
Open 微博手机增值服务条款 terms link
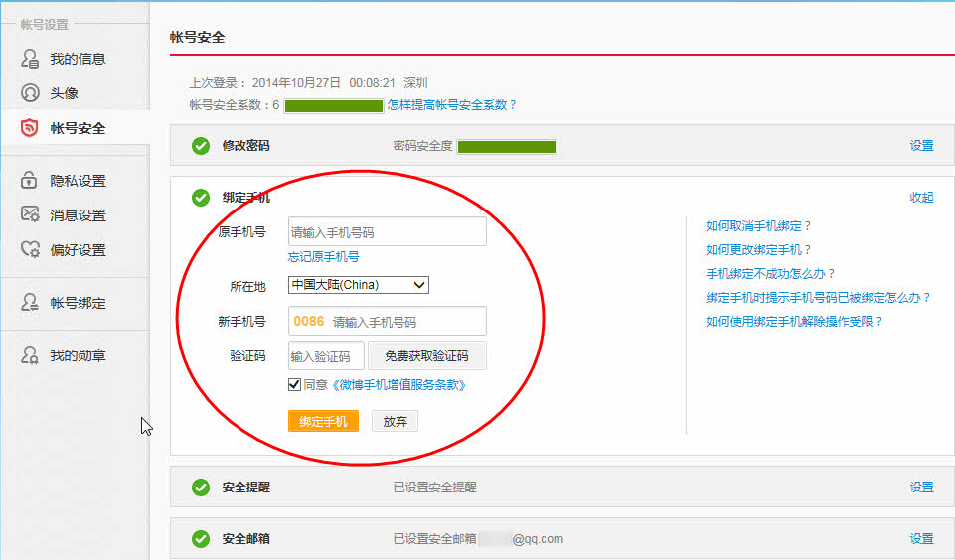tap(398, 384)
